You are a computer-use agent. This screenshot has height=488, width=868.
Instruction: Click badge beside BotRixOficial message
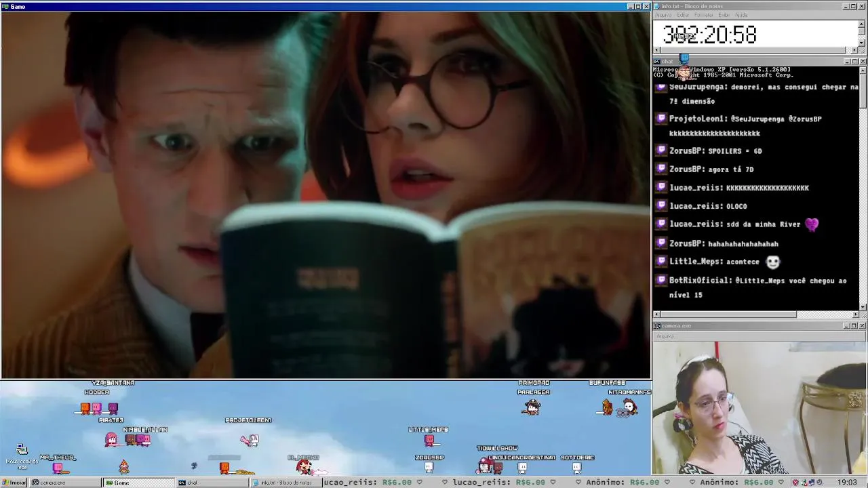point(661,280)
